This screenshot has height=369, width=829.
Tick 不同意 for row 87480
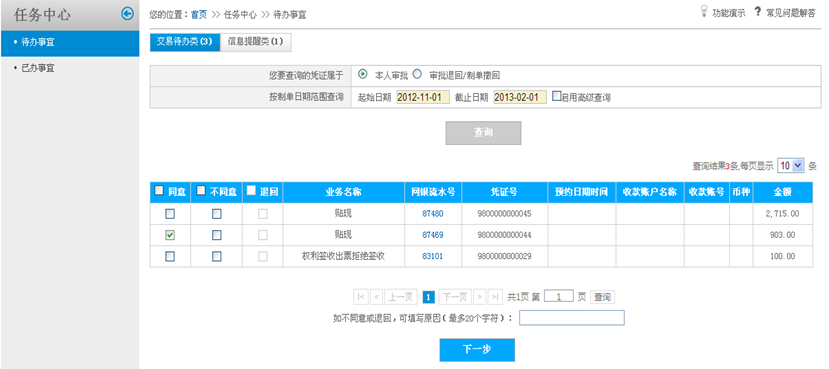coord(217,214)
